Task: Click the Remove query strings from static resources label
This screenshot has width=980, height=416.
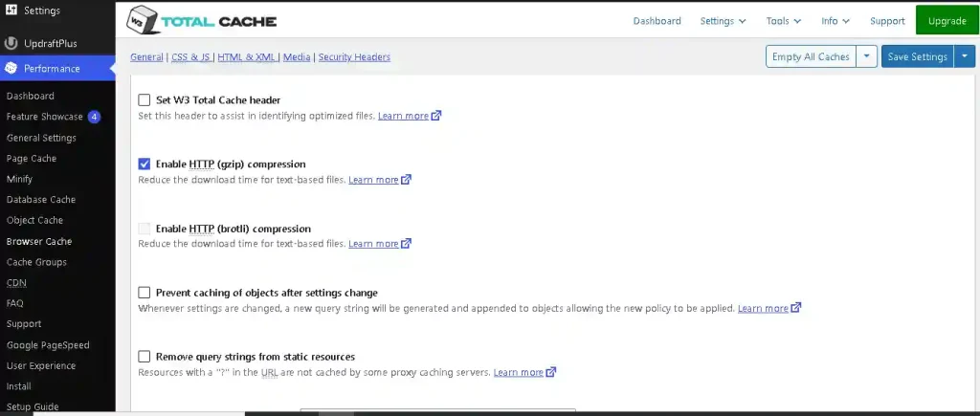Action: pyautogui.click(x=255, y=357)
